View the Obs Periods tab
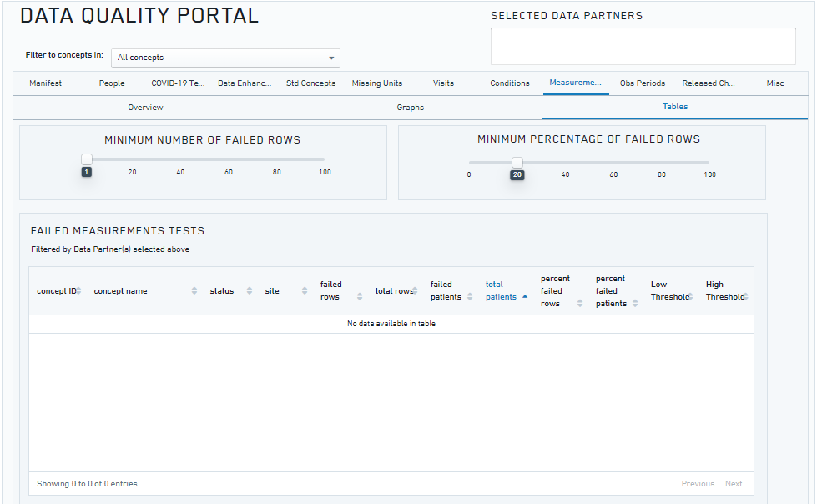This screenshot has height=504, width=817. pyautogui.click(x=642, y=83)
